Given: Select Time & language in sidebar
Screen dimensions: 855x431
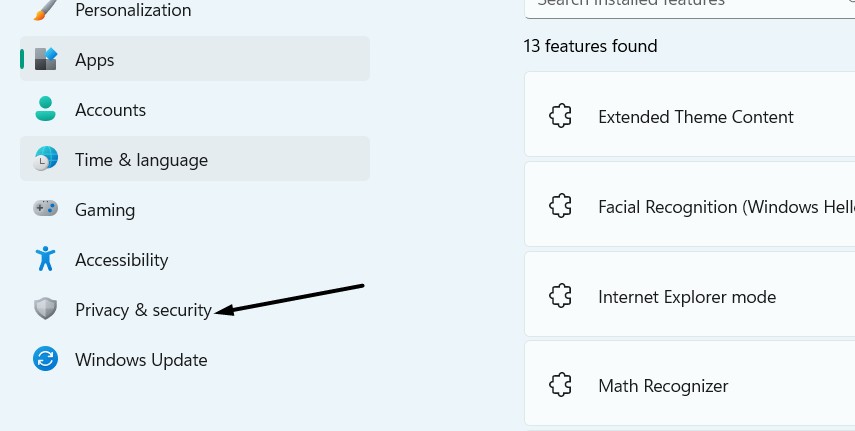Looking at the screenshot, I should (x=141, y=160).
